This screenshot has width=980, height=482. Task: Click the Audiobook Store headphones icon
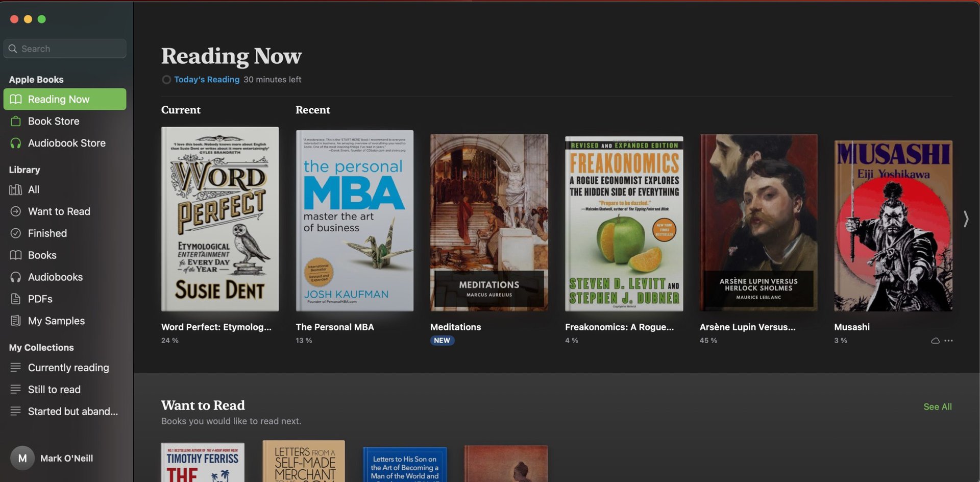(x=16, y=143)
